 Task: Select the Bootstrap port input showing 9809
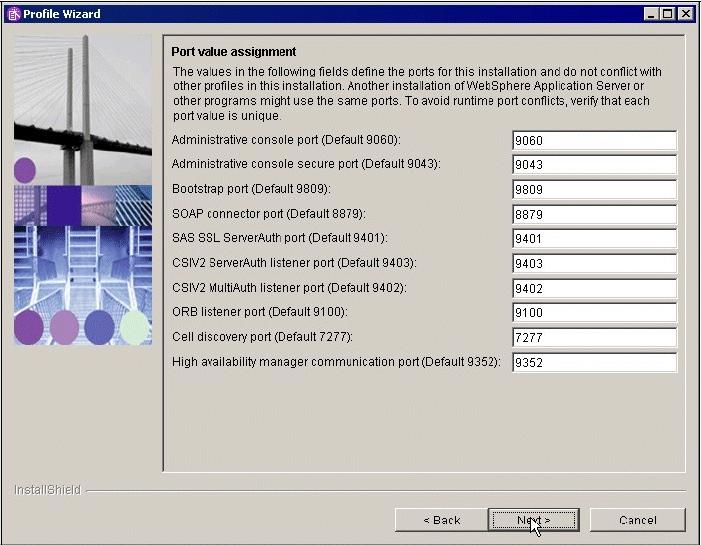594,190
